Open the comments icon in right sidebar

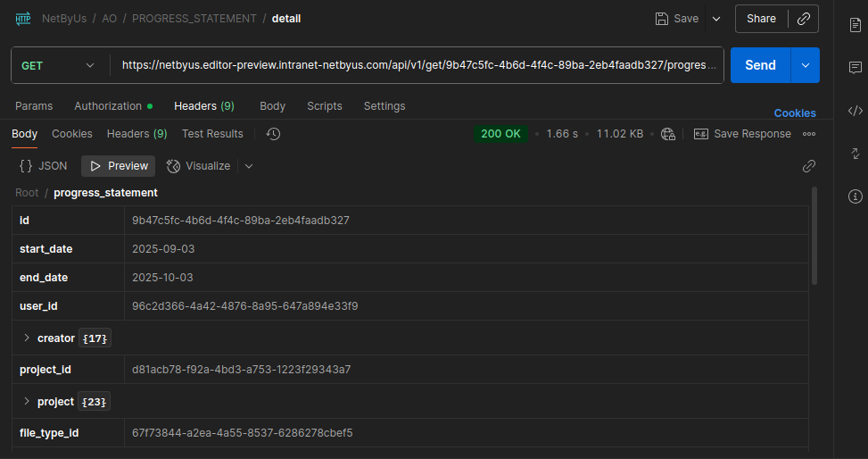pyautogui.click(x=856, y=68)
